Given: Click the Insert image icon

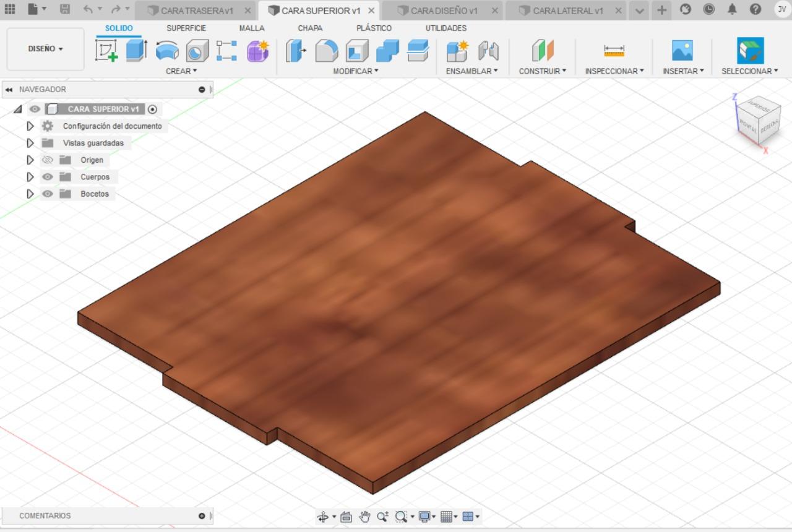Looking at the screenshot, I should click(x=682, y=51).
